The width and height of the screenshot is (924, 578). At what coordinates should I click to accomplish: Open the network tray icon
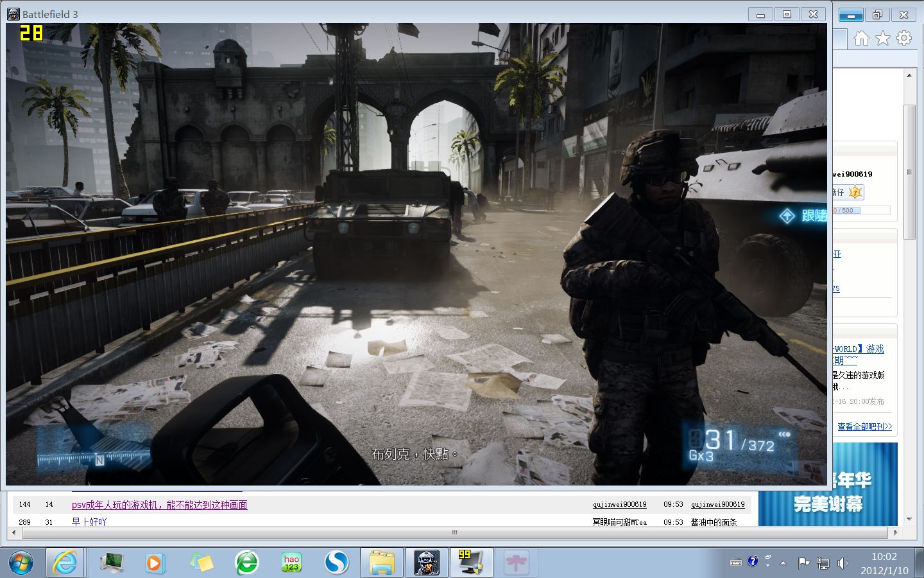[x=823, y=563]
